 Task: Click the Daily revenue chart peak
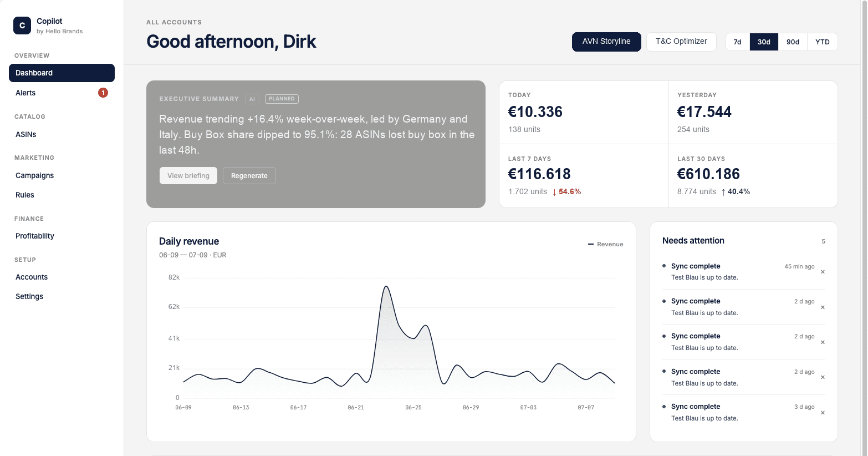[x=386, y=287]
